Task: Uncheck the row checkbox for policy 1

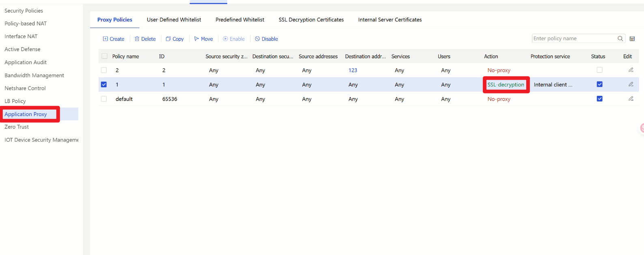Action: click(104, 84)
